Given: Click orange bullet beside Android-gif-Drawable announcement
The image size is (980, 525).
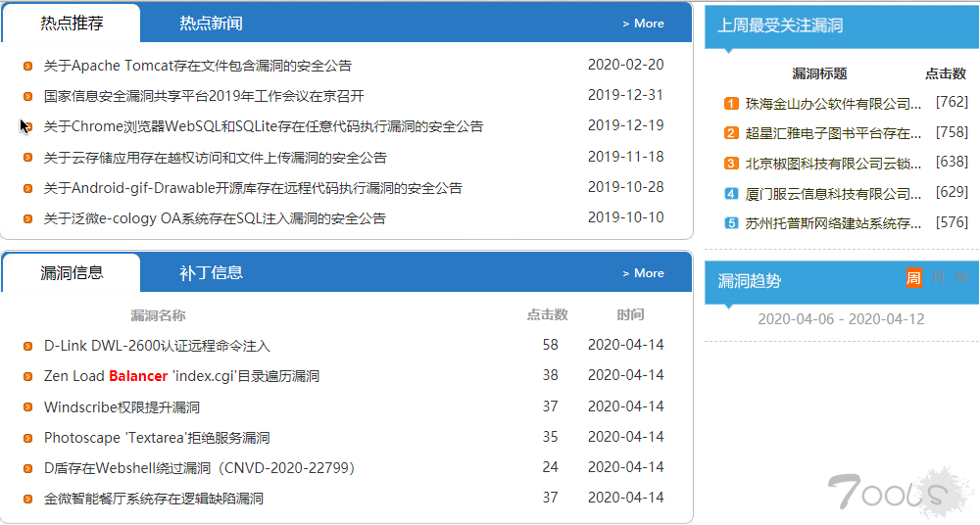Looking at the screenshot, I should coord(28,188).
